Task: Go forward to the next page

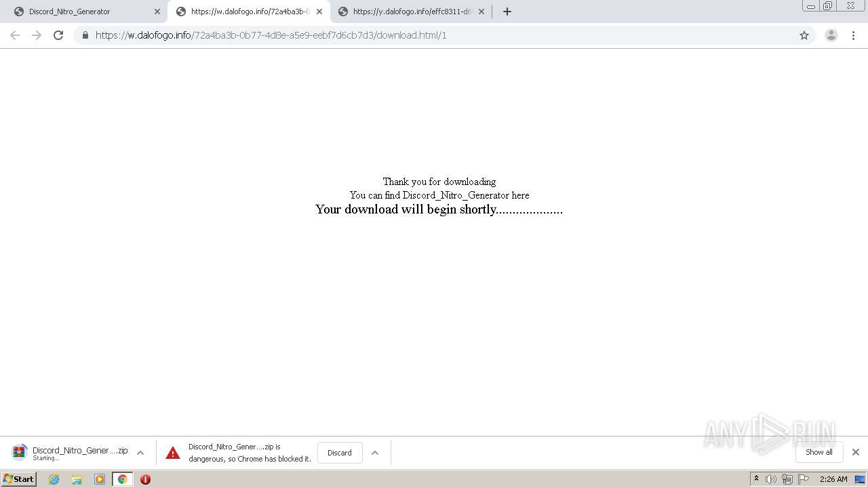Action: [37, 35]
